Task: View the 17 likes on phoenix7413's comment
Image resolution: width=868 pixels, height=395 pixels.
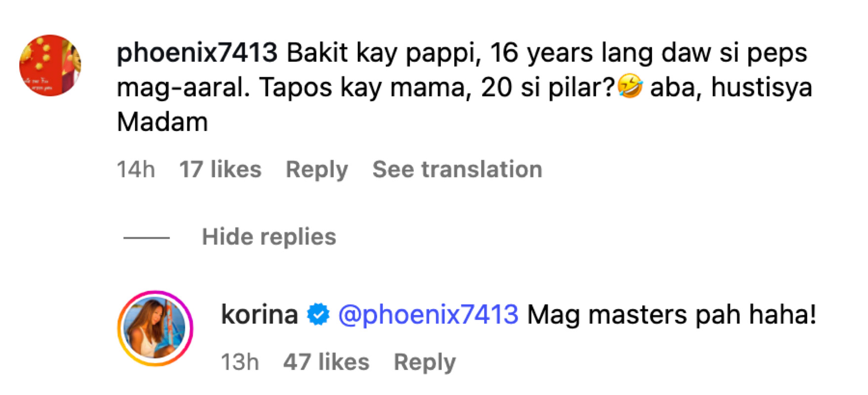Action: pos(220,169)
